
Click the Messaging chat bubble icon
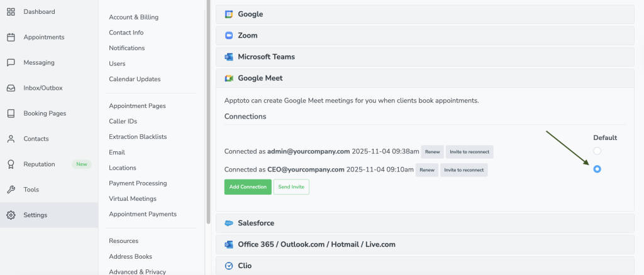(x=11, y=63)
